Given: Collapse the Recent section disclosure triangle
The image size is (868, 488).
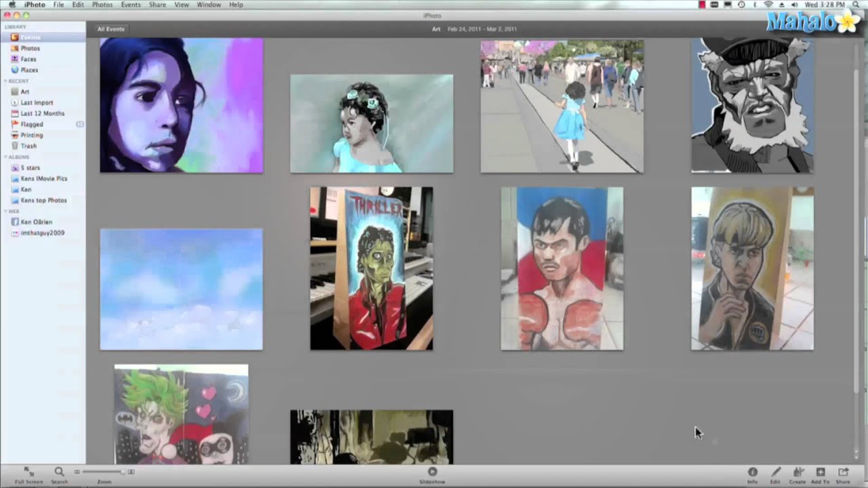Looking at the screenshot, I should 5,81.
